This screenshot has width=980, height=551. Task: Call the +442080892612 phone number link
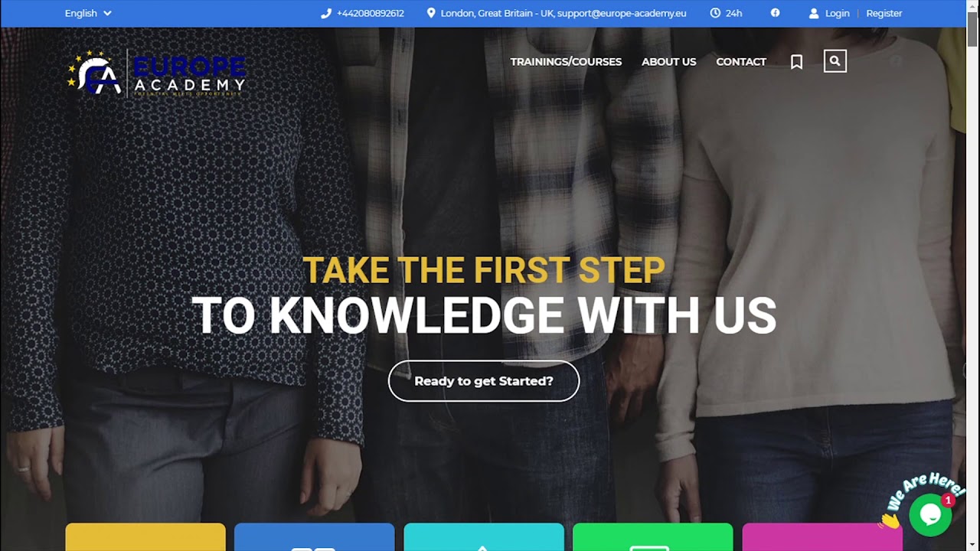(370, 13)
